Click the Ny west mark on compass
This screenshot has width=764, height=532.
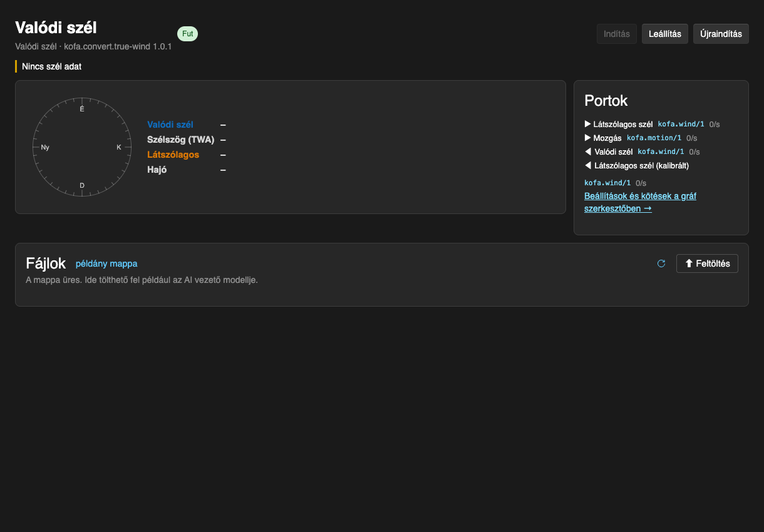coord(45,147)
